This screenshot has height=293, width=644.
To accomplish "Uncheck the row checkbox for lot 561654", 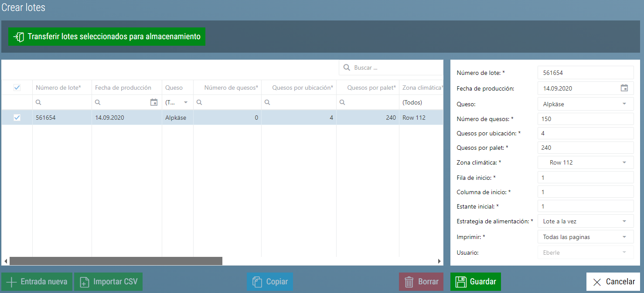I will pos(17,118).
